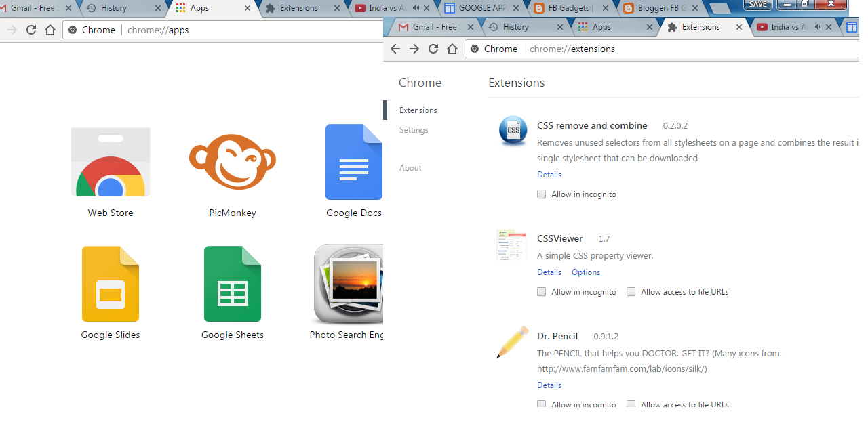868x422 pixels.
Task: Click version number 0.9.1.2
Action: [x=606, y=337]
